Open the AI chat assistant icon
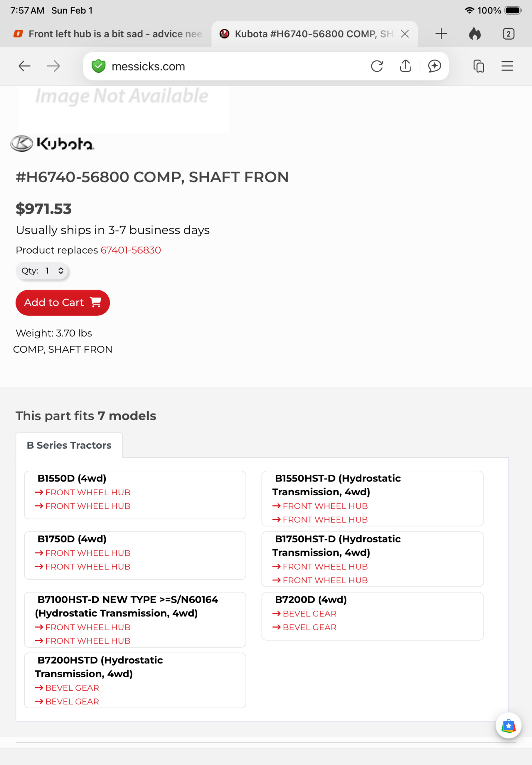The image size is (532, 765). pos(434,66)
